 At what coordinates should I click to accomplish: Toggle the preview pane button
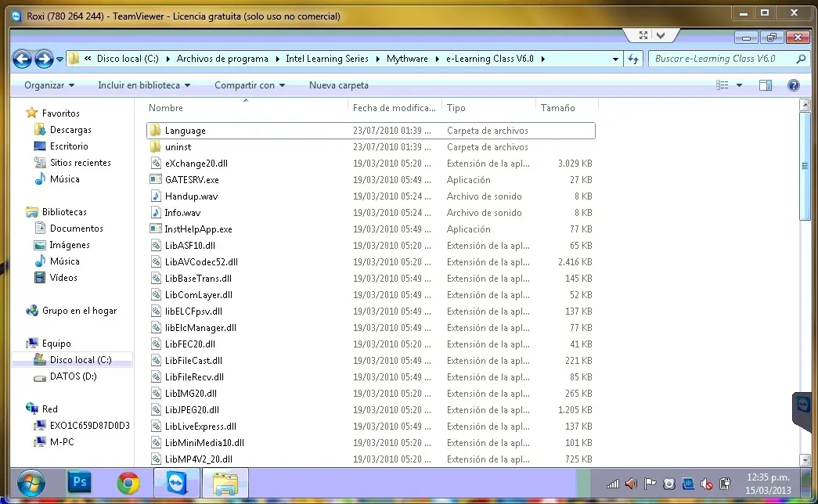766,85
